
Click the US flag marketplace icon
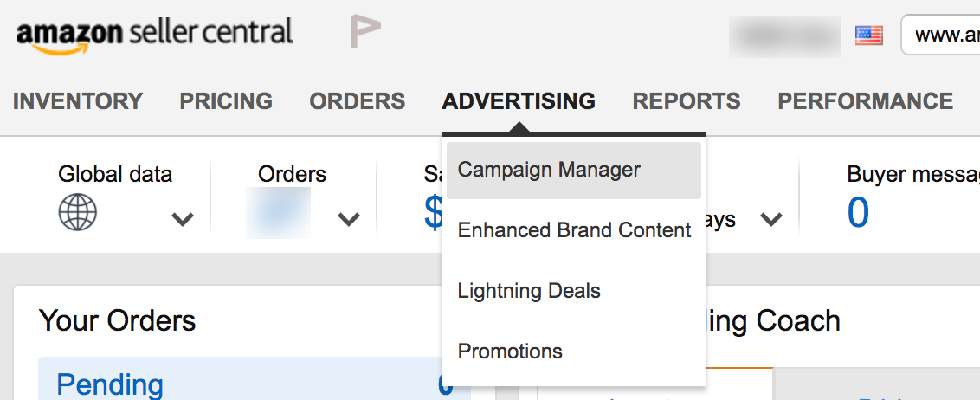tap(868, 35)
